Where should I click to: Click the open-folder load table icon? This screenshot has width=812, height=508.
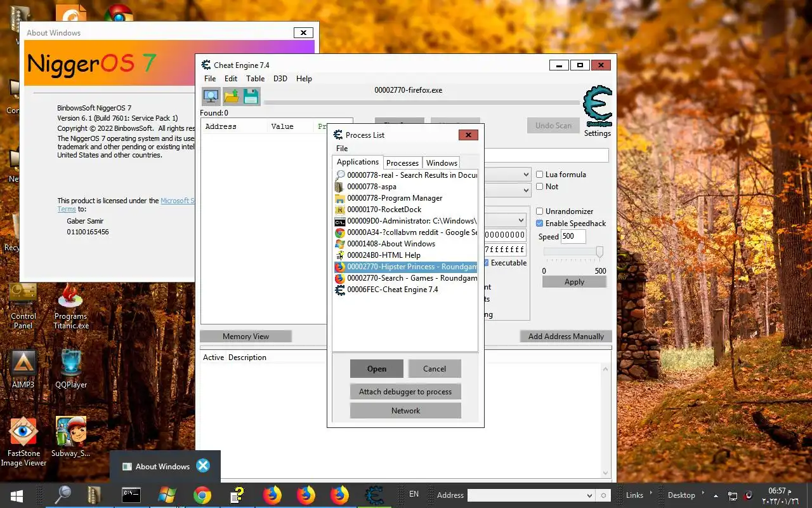click(232, 97)
